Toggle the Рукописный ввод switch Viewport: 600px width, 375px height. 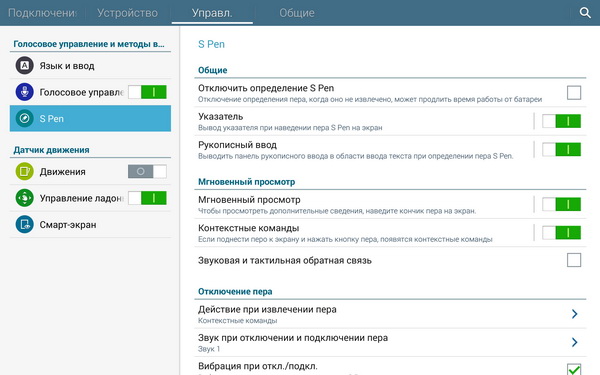click(561, 149)
